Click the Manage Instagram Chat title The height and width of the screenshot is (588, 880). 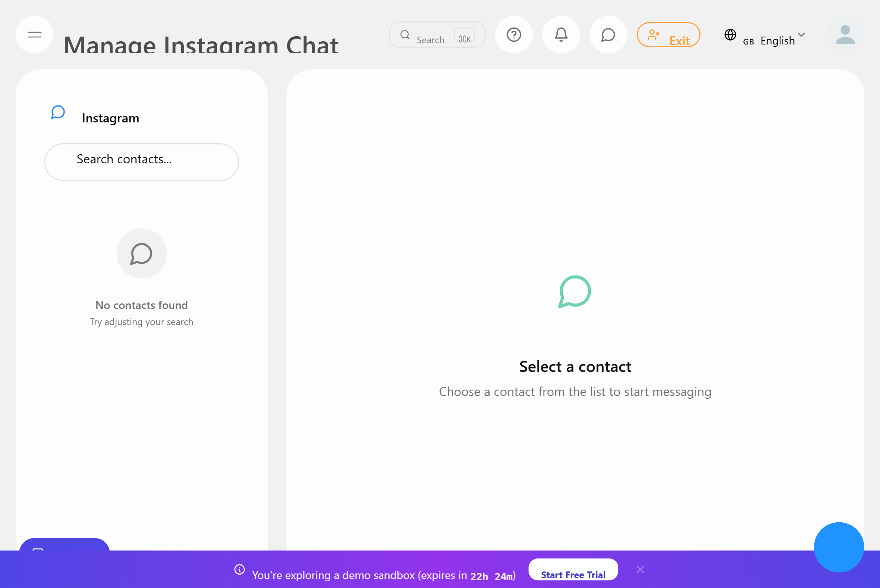[201, 44]
